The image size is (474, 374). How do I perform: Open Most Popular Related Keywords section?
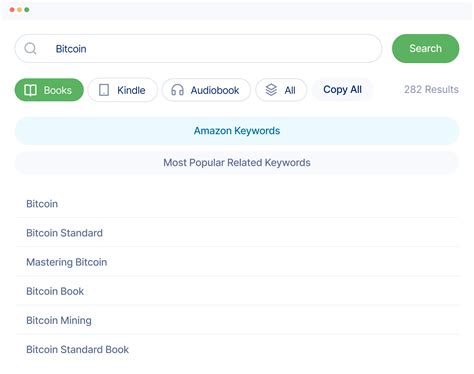click(x=237, y=163)
